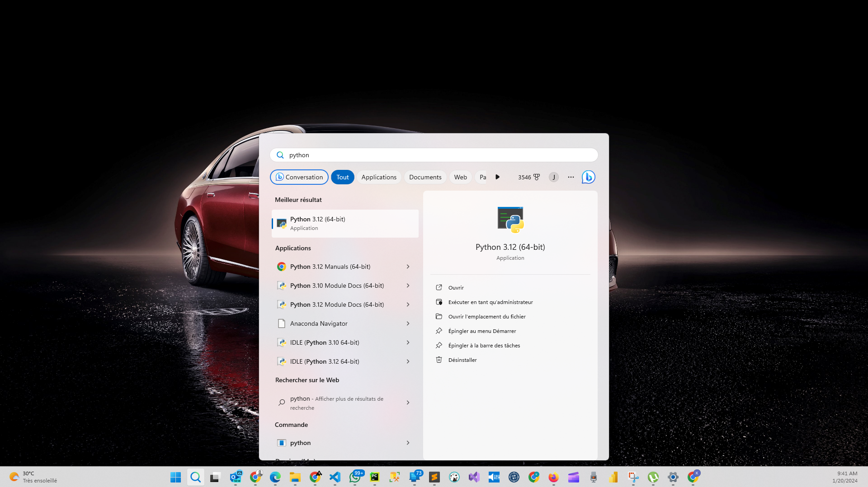Open Python 3.12 (64-bit) best result
This screenshot has height=487, width=868.
pyautogui.click(x=345, y=223)
